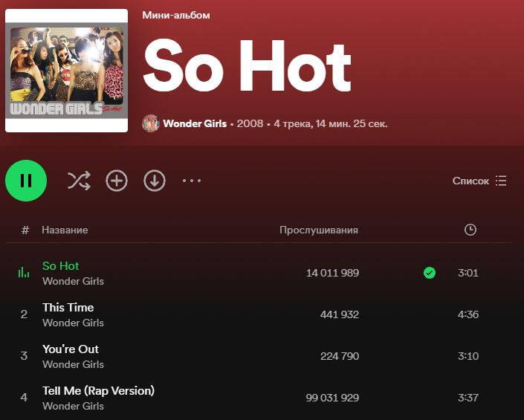Play Tell Me (Rap Version) track

point(98,390)
